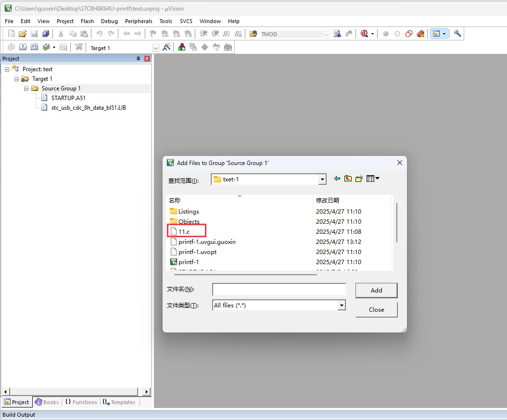Open the Project menu
This screenshot has height=420, width=507.
pyautogui.click(x=65, y=21)
